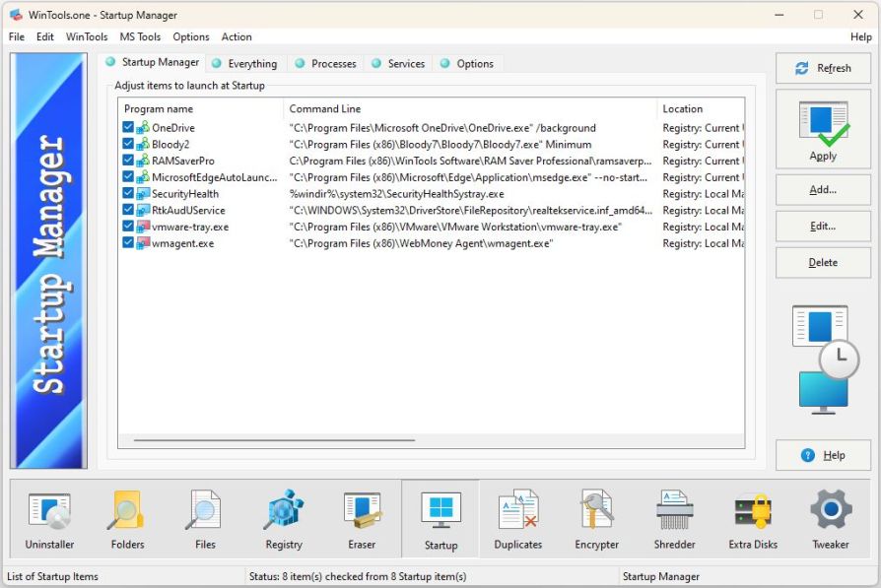
Task: Open the Options menu in menu bar
Action: (x=191, y=36)
